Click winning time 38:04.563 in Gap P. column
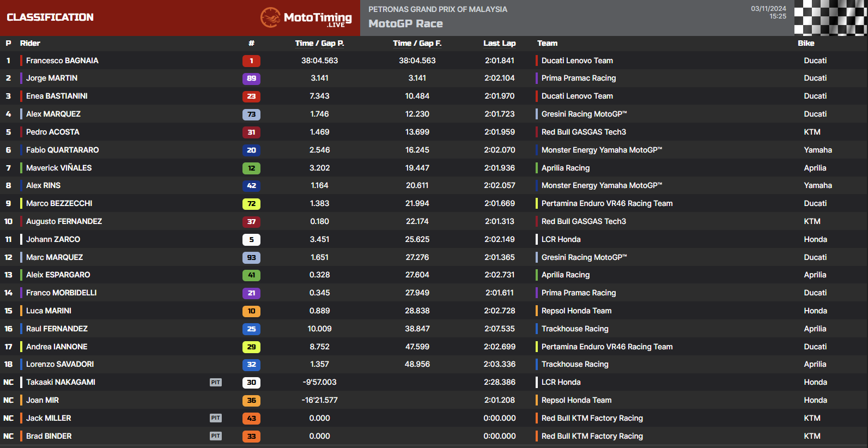Screen dimensions: 868x448 point(319,60)
